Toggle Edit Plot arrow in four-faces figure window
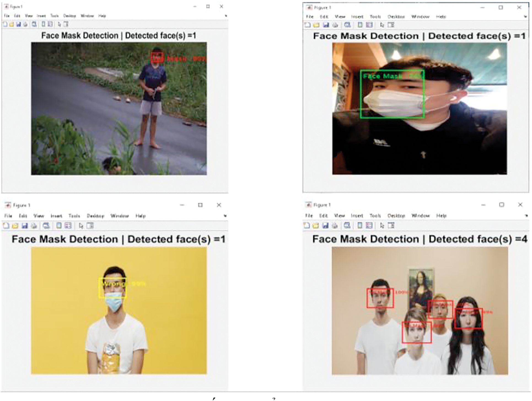532x401 pixels. 382,226
